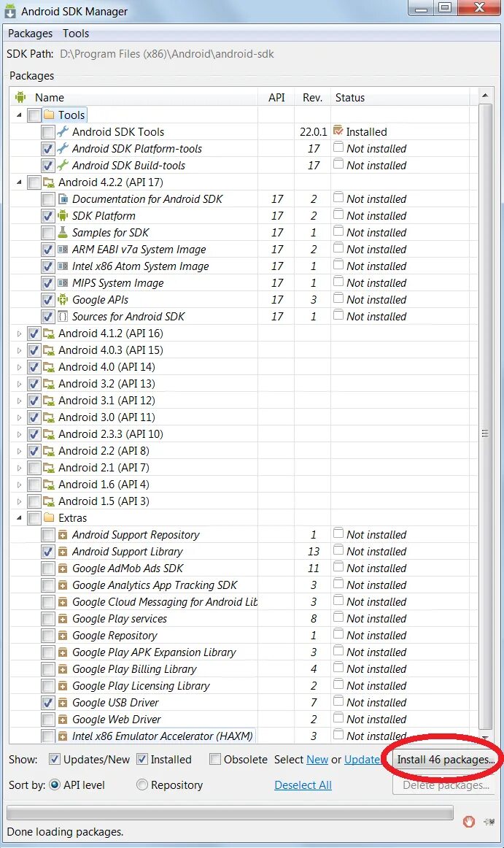Click the package icon beside Google Play services
Viewport: 504px width, 848px height.
[x=63, y=619]
